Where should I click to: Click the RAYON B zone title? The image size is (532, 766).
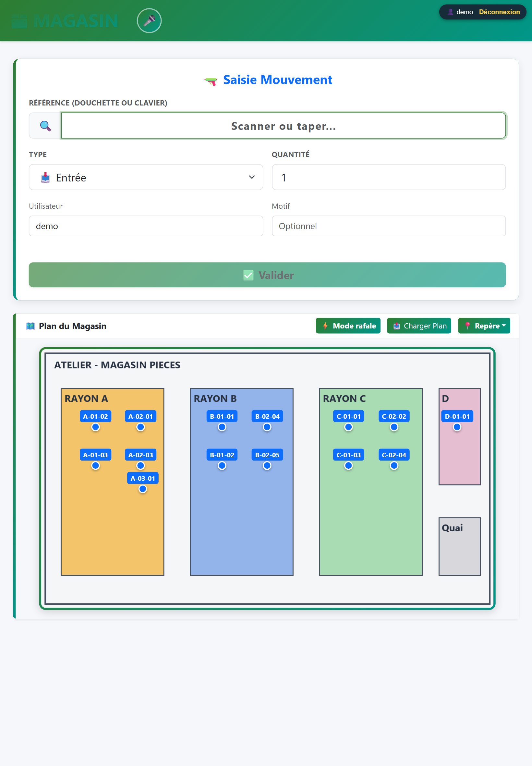(215, 399)
